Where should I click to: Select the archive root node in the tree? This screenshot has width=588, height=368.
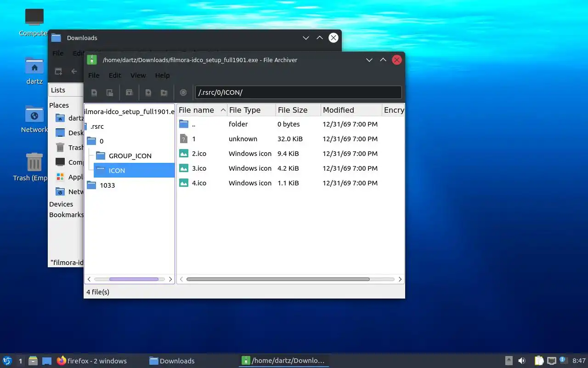(129, 112)
